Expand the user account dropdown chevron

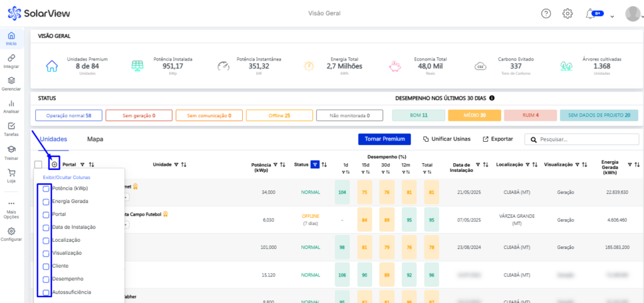(613, 16)
